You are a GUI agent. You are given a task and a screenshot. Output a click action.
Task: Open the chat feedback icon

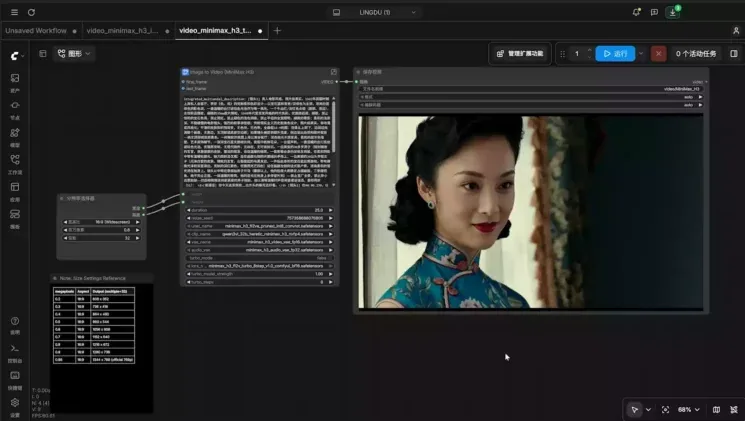(654, 12)
